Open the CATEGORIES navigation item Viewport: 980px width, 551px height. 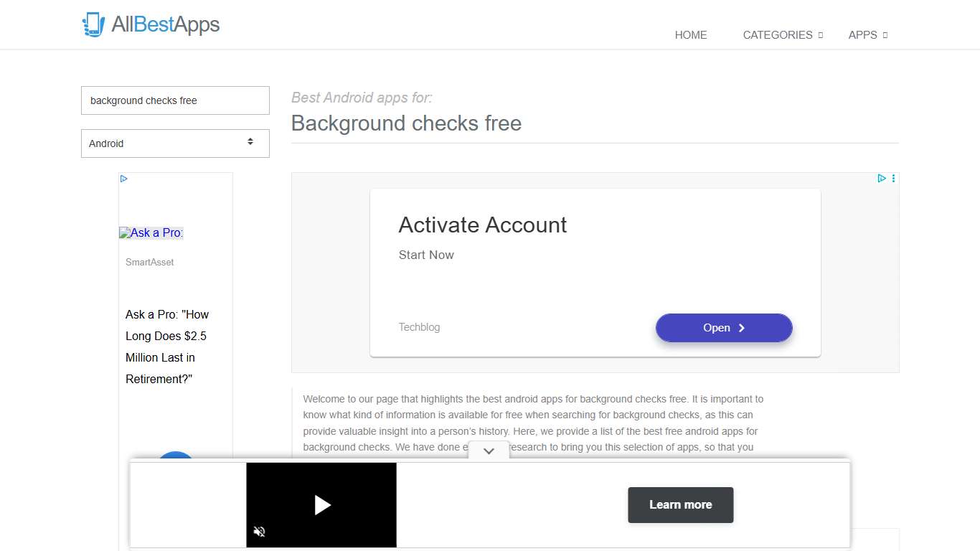[778, 34]
